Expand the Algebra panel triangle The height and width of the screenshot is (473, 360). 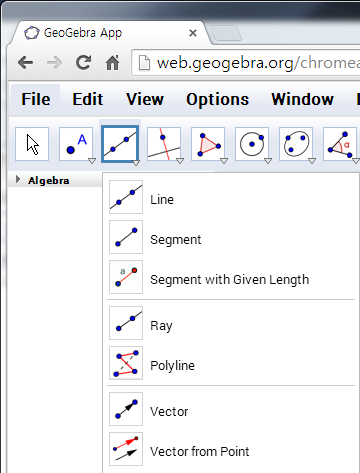click(18, 180)
